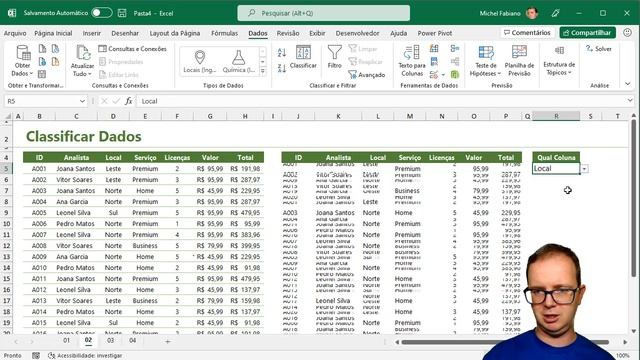Open the Fórmulas ribbon tab

[x=224, y=33]
